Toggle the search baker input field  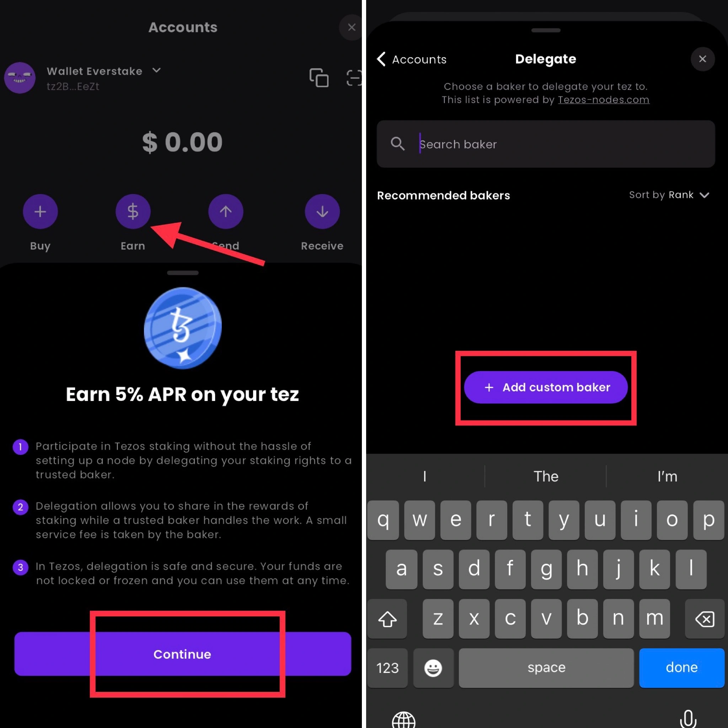[x=545, y=143]
